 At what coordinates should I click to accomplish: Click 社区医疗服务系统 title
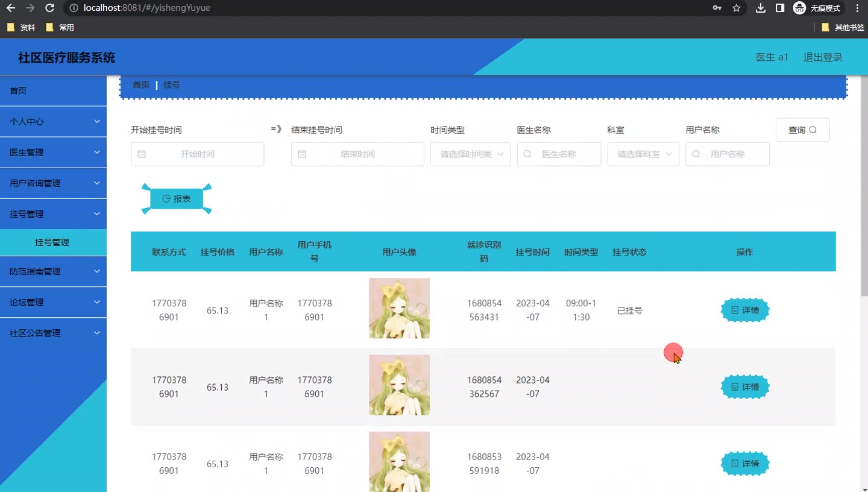coord(66,58)
